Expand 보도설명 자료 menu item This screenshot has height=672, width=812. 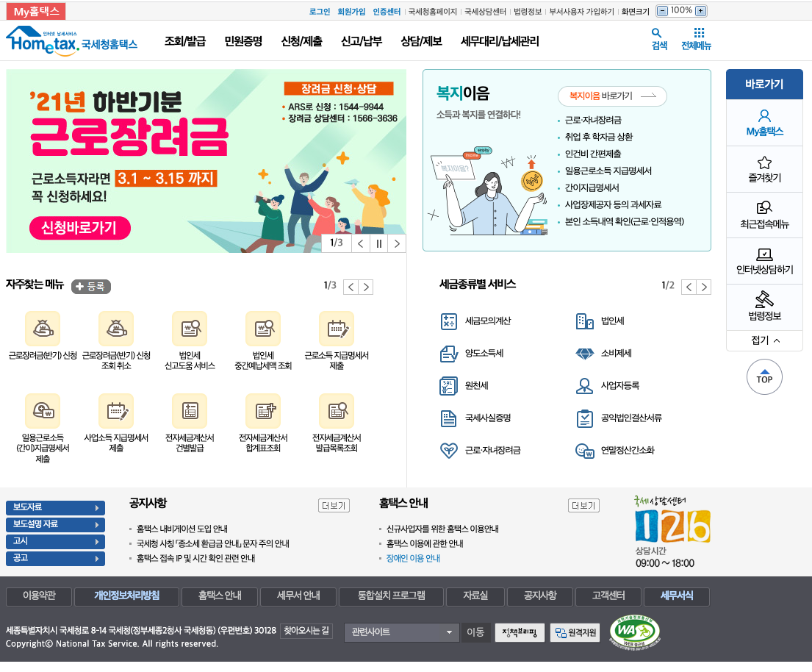tap(55, 525)
